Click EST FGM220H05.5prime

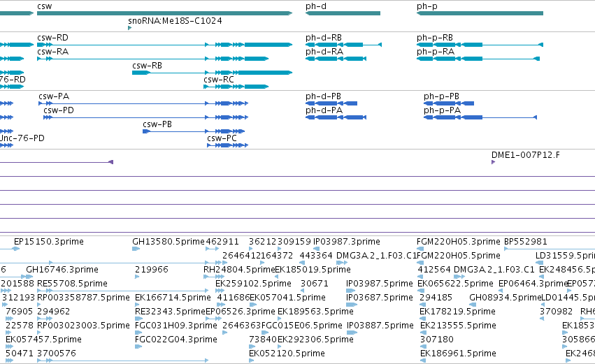(459, 256)
